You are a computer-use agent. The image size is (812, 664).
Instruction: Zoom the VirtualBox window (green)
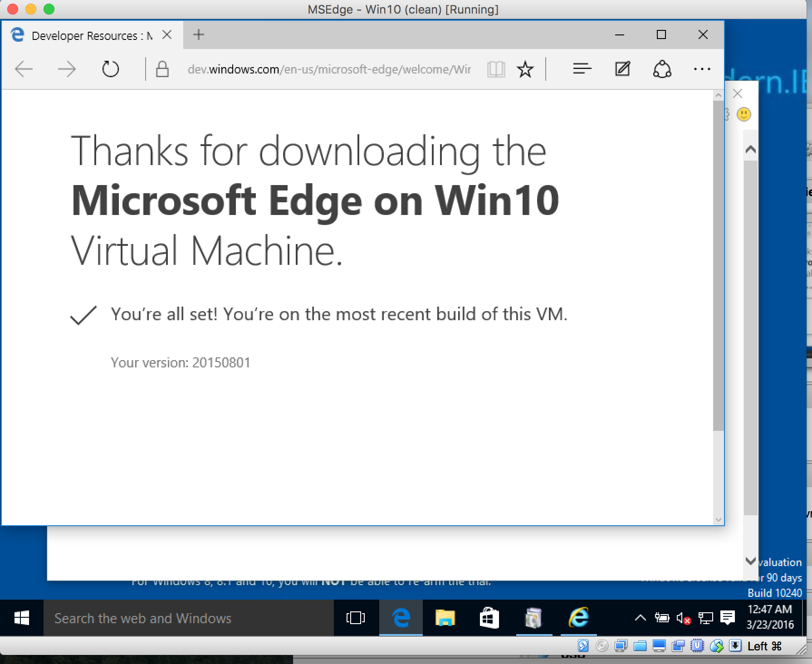pyautogui.click(x=49, y=9)
